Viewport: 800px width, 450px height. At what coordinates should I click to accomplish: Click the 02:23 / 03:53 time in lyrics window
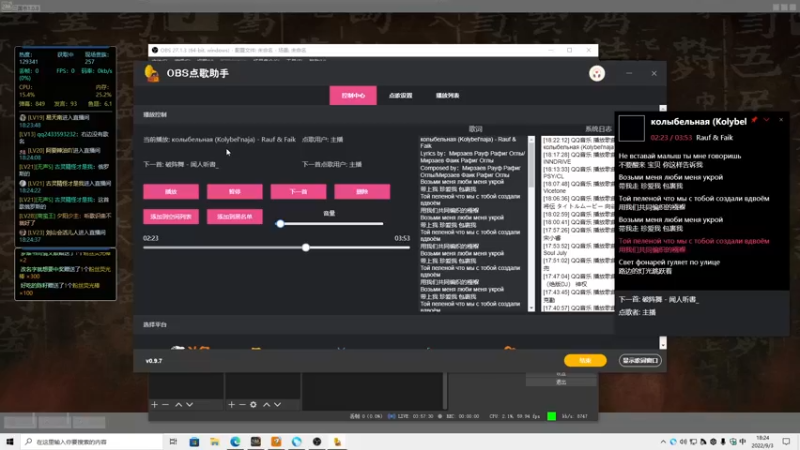[x=671, y=138]
